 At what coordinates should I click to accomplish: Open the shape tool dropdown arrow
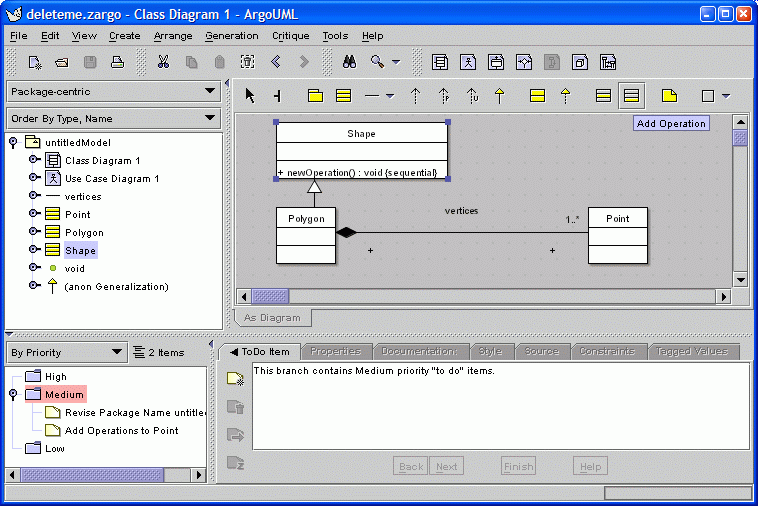point(726,96)
